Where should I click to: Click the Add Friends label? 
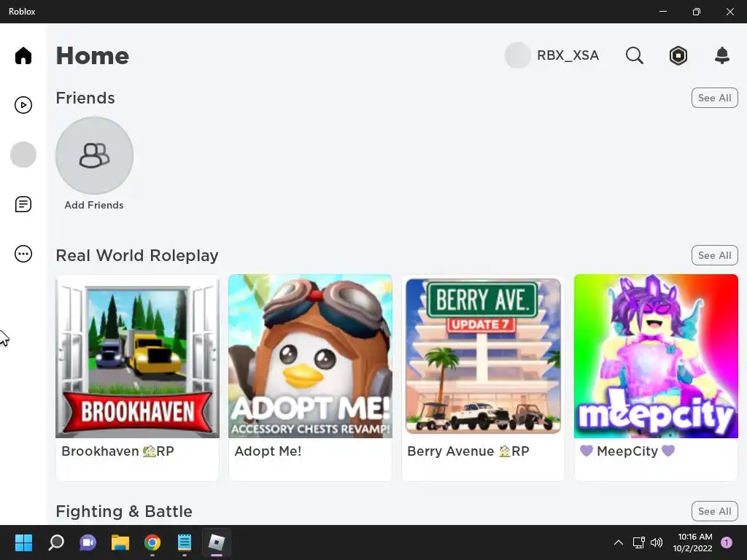pos(94,205)
